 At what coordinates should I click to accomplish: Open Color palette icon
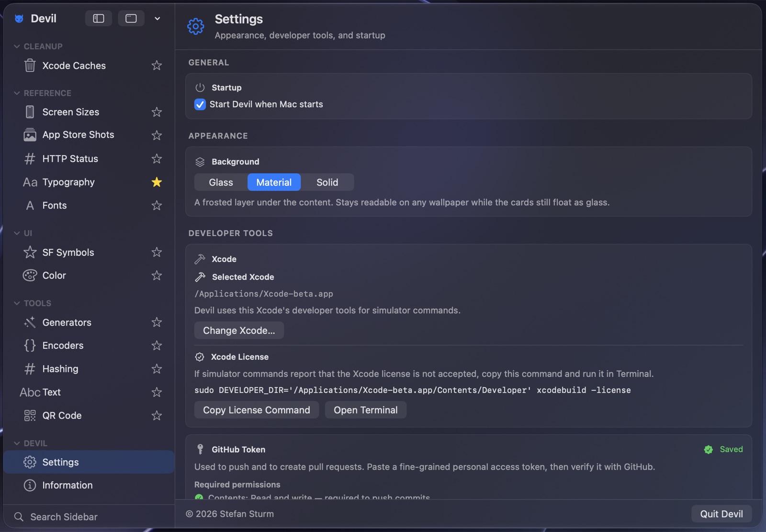coord(30,276)
